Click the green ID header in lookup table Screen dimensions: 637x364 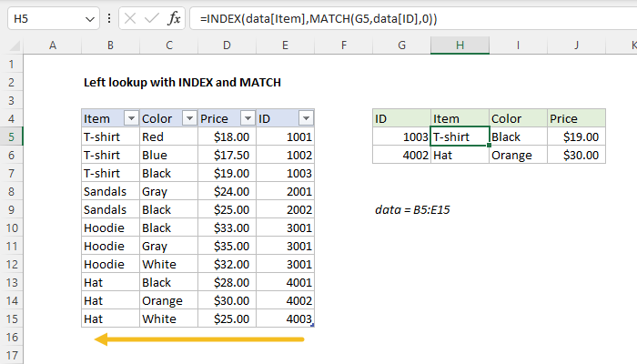[402, 118]
